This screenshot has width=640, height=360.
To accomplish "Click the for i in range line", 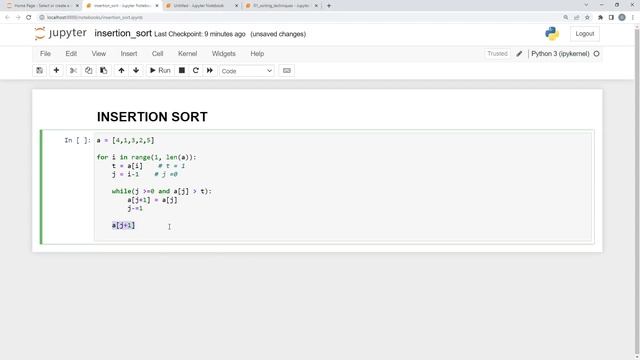I will [147, 157].
